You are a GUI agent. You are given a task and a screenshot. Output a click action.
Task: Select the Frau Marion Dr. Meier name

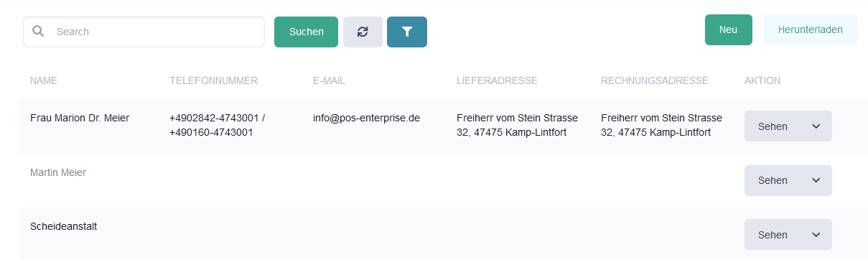pyautogui.click(x=80, y=118)
